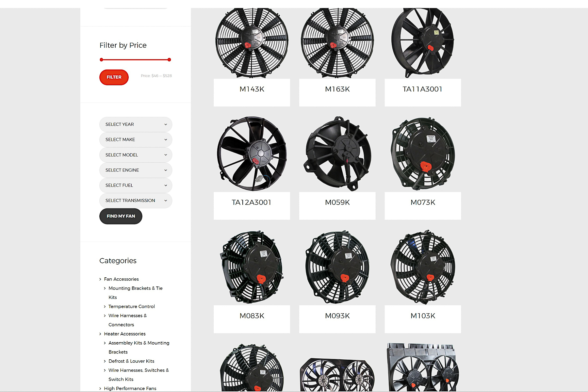Click the Find My Fan button

coord(121,216)
